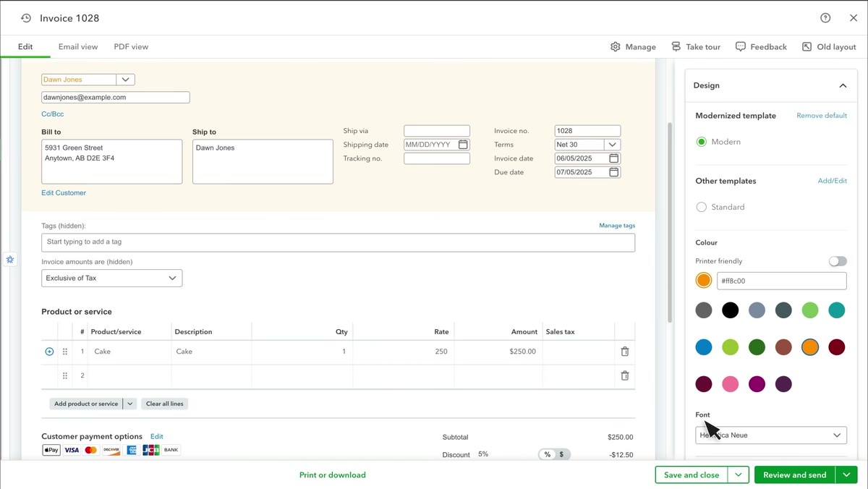
Task: Click the Discover payment icon
Action: tap(111, 450)
